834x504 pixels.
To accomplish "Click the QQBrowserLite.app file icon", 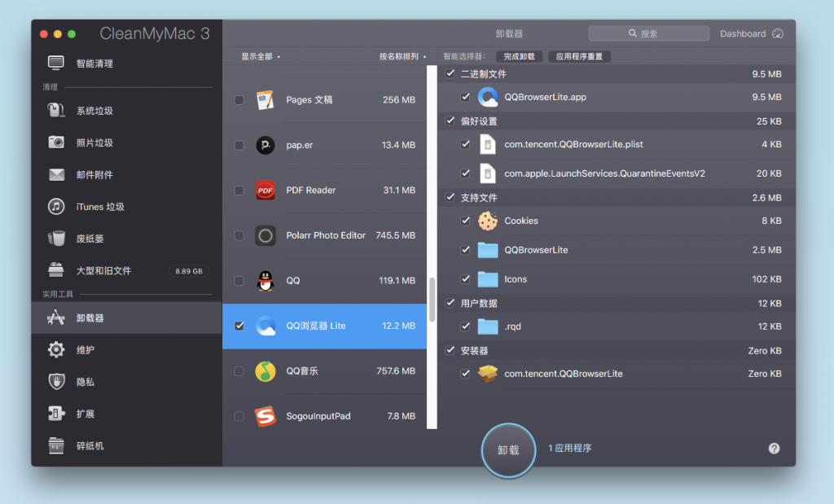I will (x=488, y=97).
